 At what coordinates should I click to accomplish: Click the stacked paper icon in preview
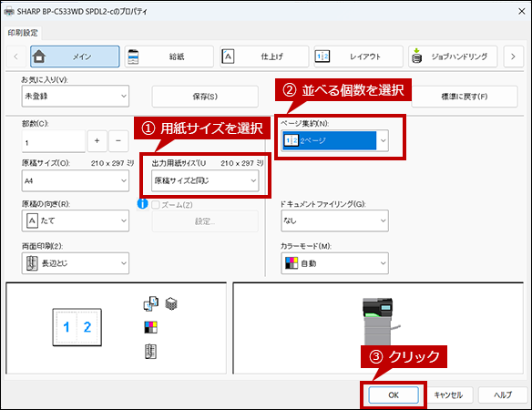(171, 303)
